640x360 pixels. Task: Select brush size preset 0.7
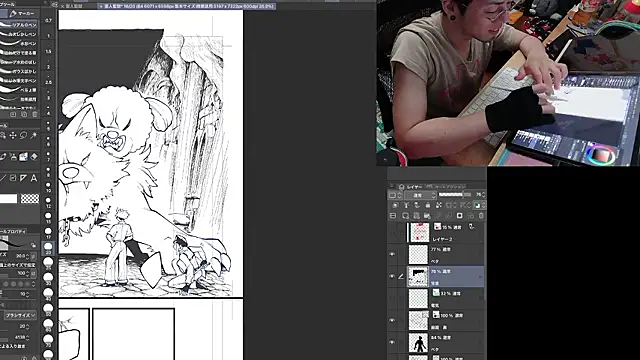48,20
